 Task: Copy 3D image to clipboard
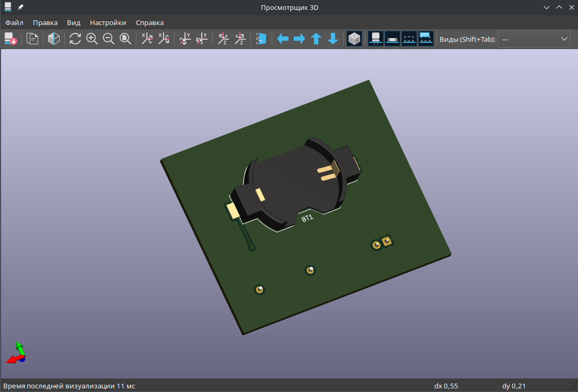[32, 39]
